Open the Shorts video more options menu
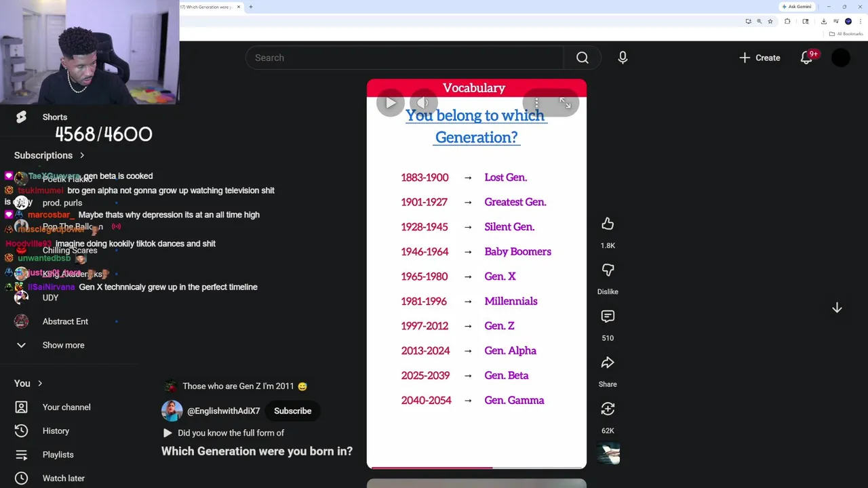Viewport: 868px width, 488px height. tap(536, 103)
